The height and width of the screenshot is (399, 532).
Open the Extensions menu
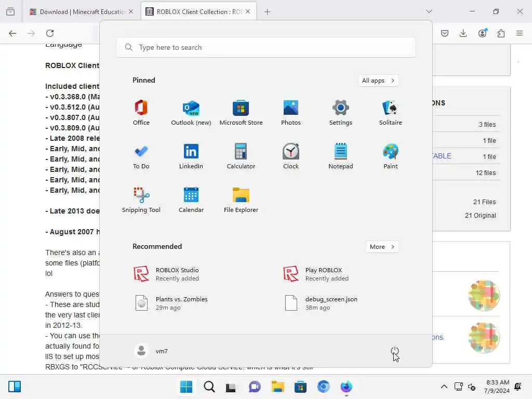(x=501, y=33)
